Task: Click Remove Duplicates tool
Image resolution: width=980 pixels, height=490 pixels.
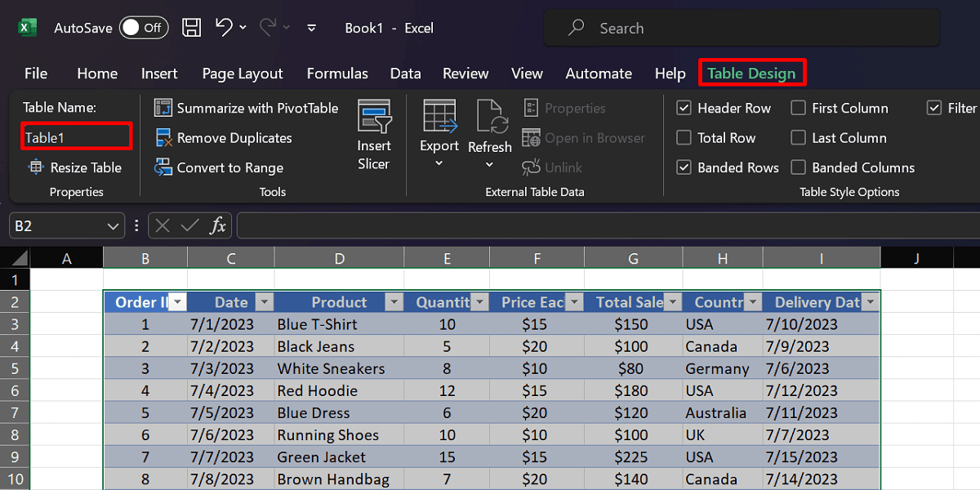Action: click(x=223, y=138)
